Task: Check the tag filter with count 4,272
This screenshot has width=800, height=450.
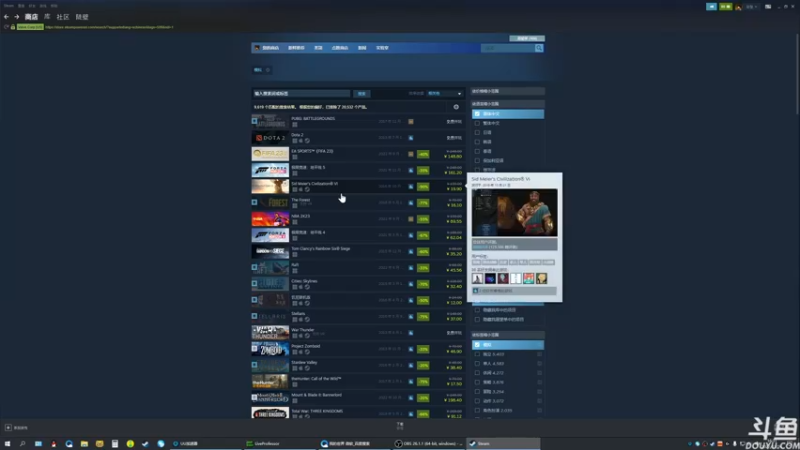Action: pos(477,373)
